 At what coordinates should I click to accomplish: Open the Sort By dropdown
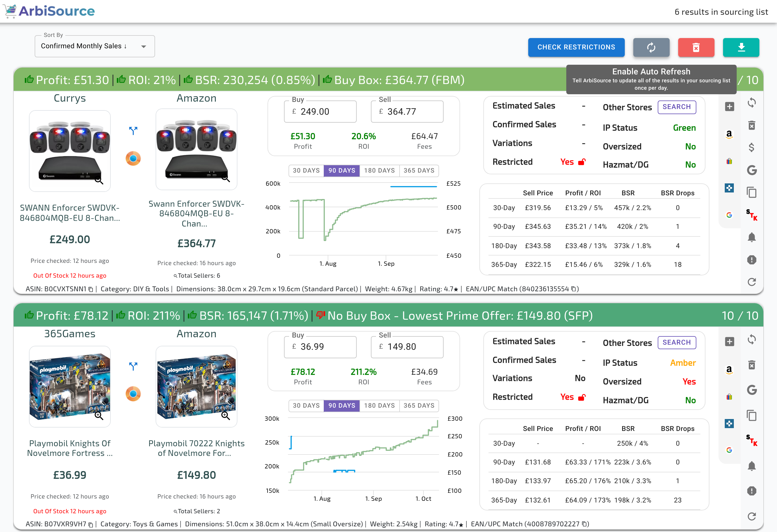95,46
